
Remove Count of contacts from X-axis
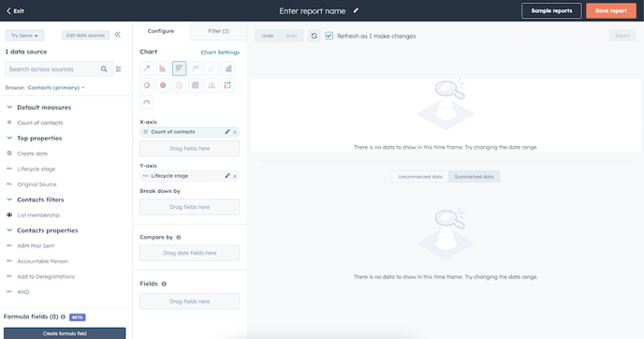(235, 132)
